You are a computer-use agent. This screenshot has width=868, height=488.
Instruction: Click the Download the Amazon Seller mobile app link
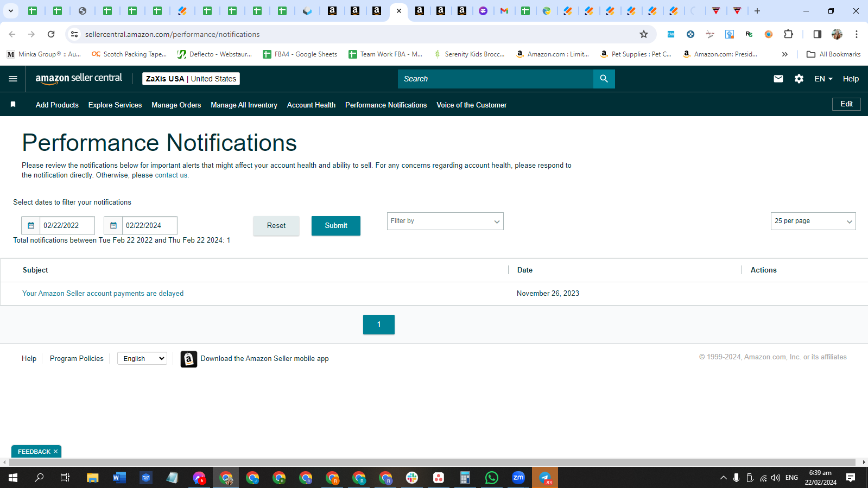pyautogui.click(x=265, y=359)
